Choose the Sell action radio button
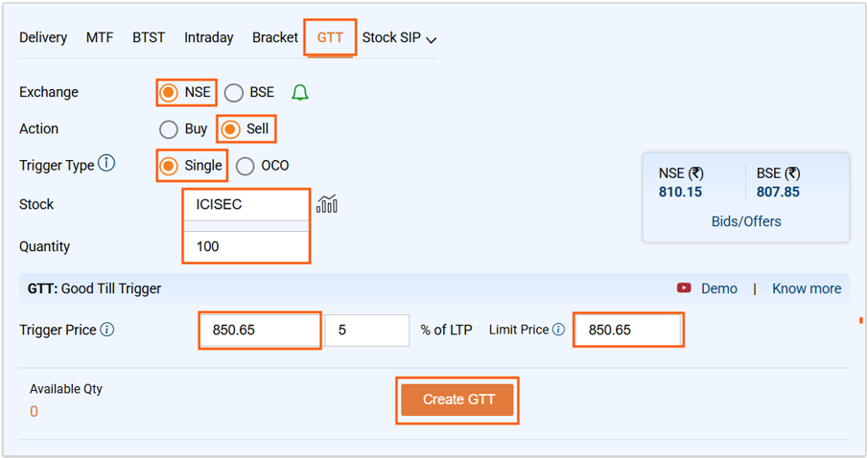This screenshot has height=458, width=868. coord(230,129)
